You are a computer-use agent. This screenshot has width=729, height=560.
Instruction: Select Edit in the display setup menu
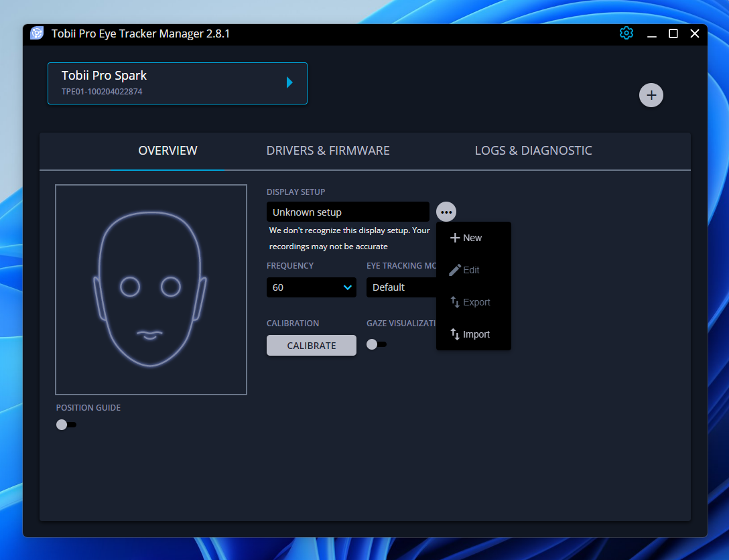pos(474,270)
